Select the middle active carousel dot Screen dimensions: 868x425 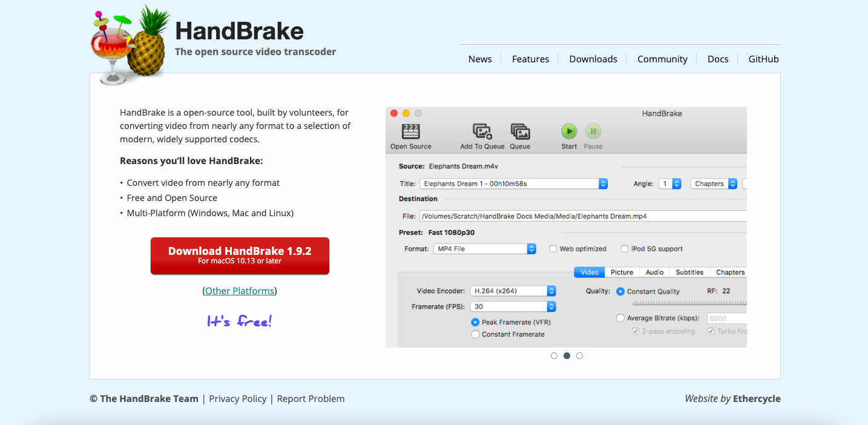567,356
